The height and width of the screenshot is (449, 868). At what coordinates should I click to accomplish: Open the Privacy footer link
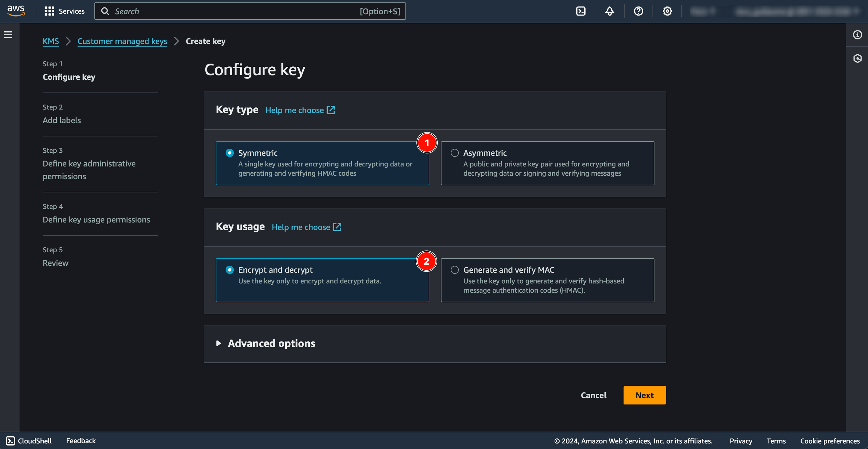(741, 441)
